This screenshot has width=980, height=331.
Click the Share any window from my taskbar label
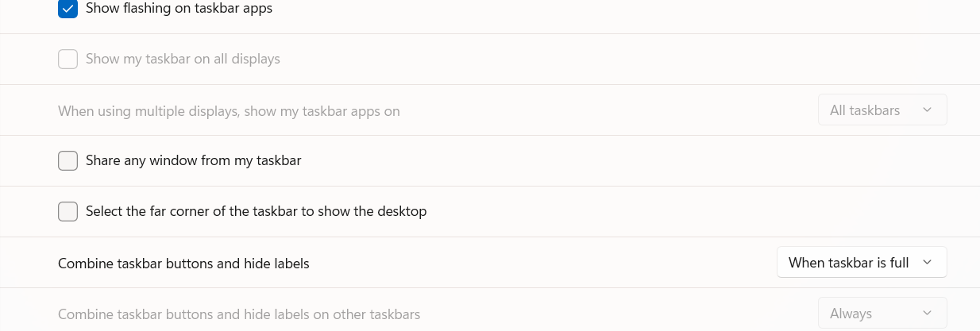tap(194, 160)
